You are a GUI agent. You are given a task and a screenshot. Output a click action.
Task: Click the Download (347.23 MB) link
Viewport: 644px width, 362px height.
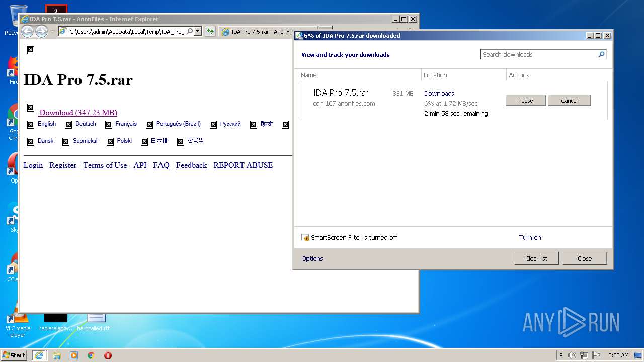click(x=78, y=113)
